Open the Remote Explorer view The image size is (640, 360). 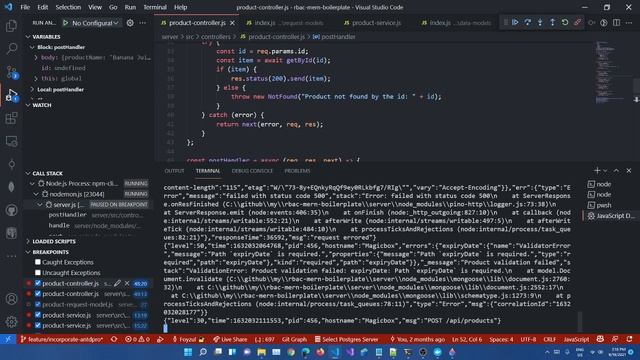click(x=11, y=141)
